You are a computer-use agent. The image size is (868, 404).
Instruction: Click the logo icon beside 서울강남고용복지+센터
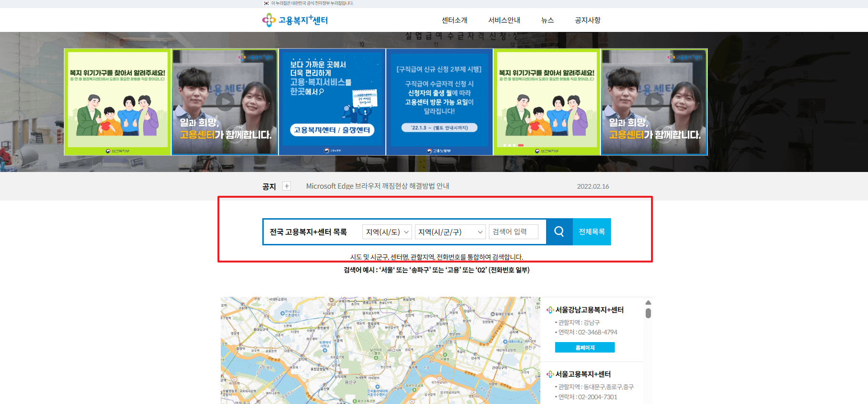click(550, 310)
